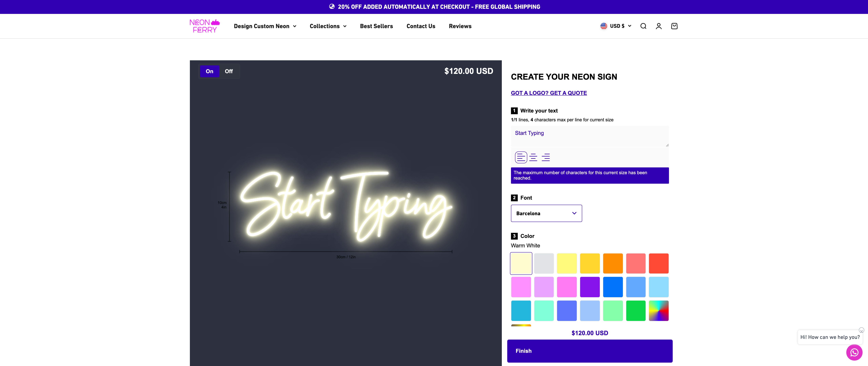Viewport: 868px width, 366px height.
Task: Open the USD currency selector
Action: click(616, 26)
